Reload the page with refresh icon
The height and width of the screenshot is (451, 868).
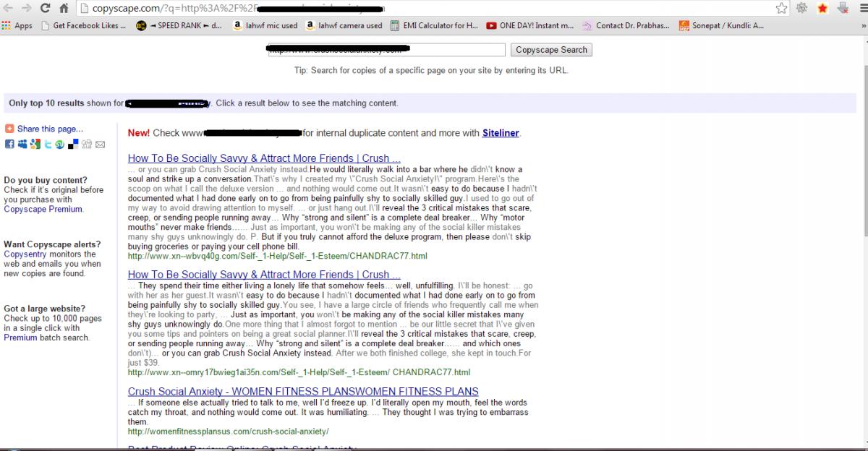coord(46,9)
